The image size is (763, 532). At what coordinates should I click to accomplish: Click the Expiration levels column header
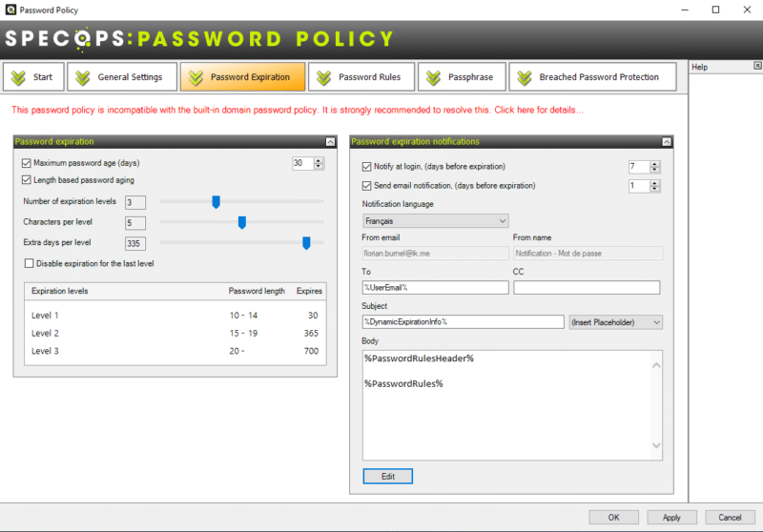coord(60,291)
